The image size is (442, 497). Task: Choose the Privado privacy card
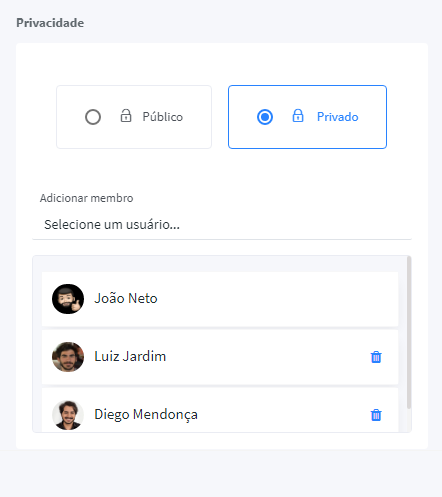coord(307,117)
